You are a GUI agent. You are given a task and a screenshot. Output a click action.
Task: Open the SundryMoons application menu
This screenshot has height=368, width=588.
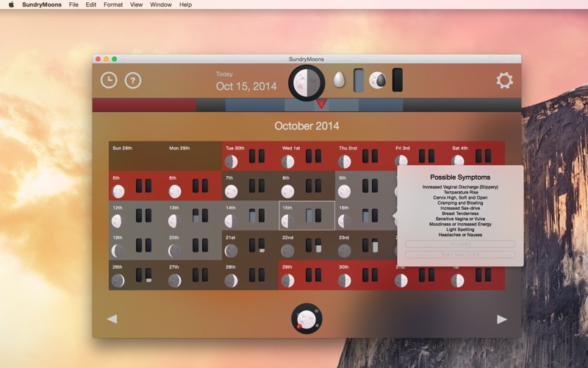(x=42, y=4)
